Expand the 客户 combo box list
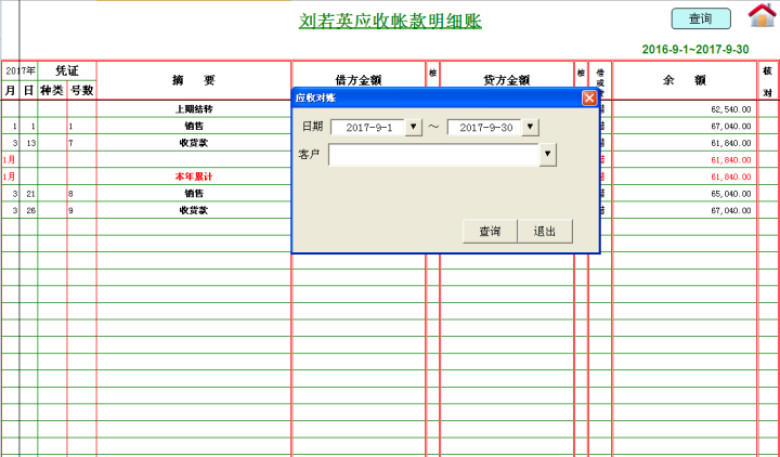 [x=548, y=155]
